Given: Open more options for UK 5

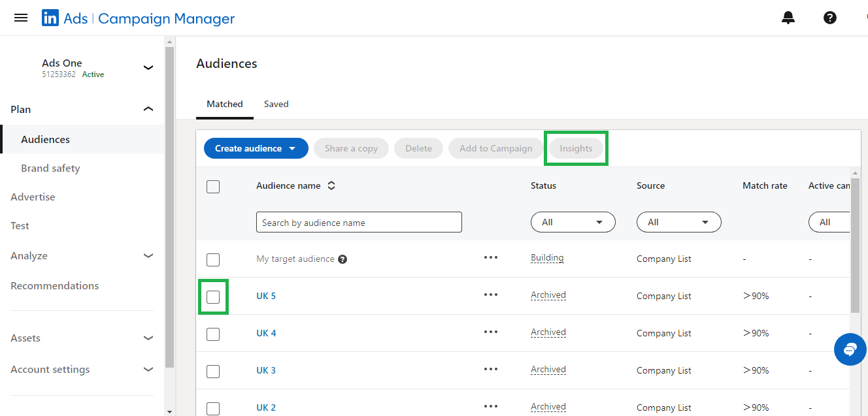Looking at the screenshot, I should pos(491,295).
